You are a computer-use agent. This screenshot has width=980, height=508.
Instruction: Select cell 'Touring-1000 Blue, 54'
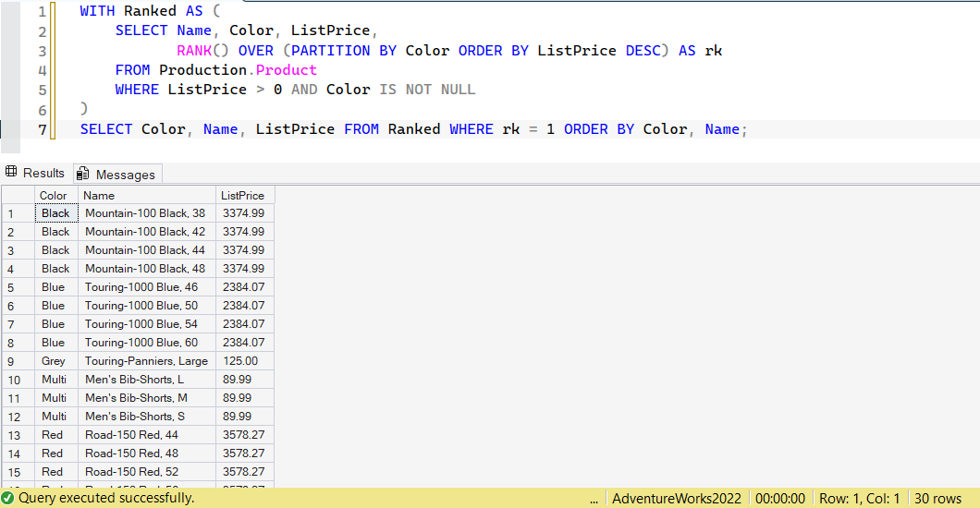click(147, 324)
